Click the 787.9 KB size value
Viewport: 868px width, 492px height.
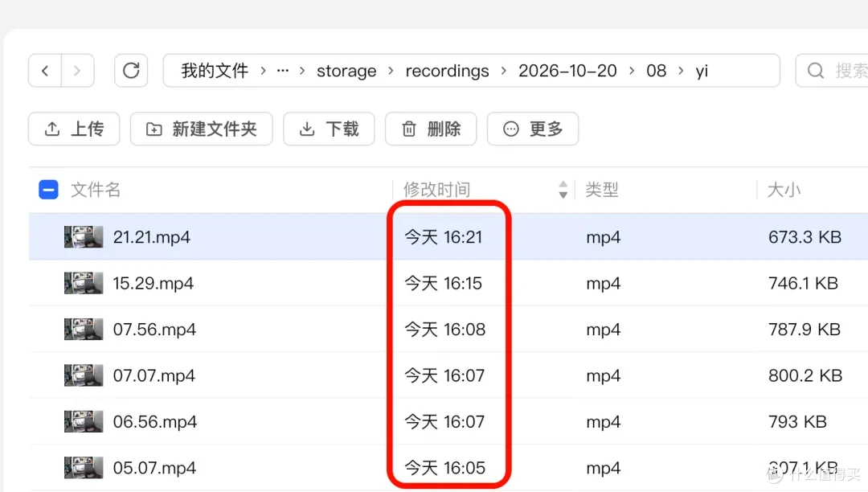[x=805, y=330]
